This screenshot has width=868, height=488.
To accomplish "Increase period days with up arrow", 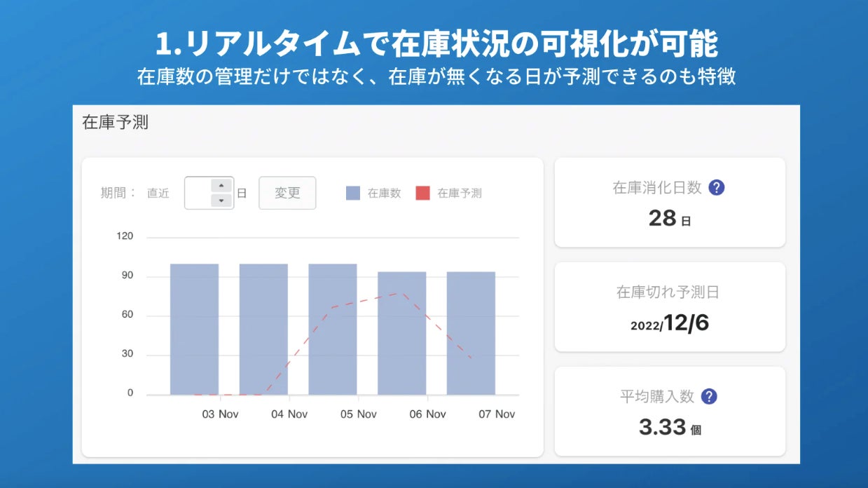I will tap(221, 186).
